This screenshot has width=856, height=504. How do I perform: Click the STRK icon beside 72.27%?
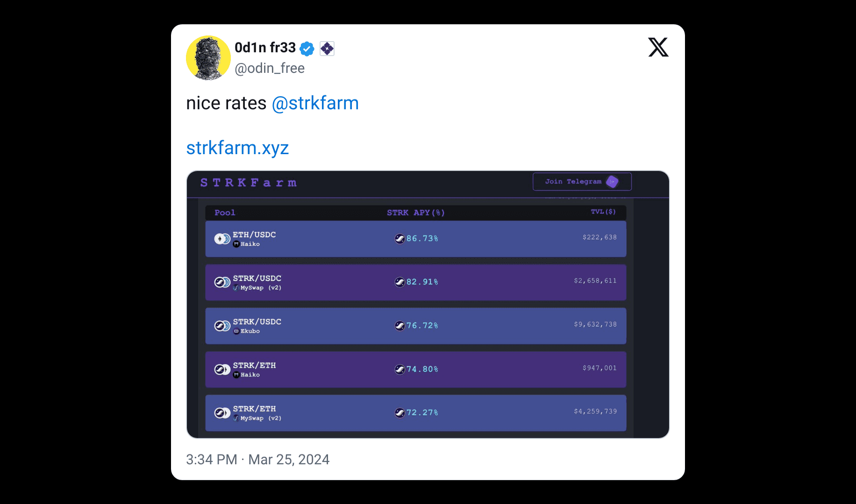pyautogui.click(x=399, y=413)
